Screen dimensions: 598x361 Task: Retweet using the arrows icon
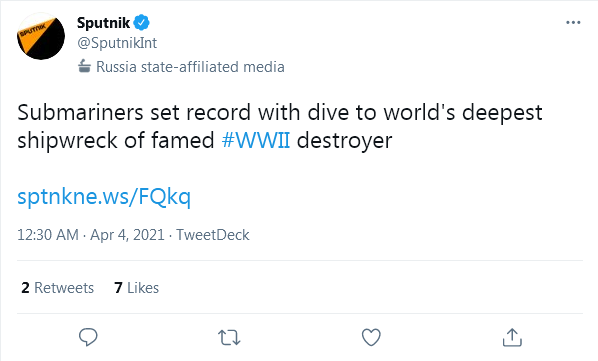pyautogui.click(x=229, y=338)
